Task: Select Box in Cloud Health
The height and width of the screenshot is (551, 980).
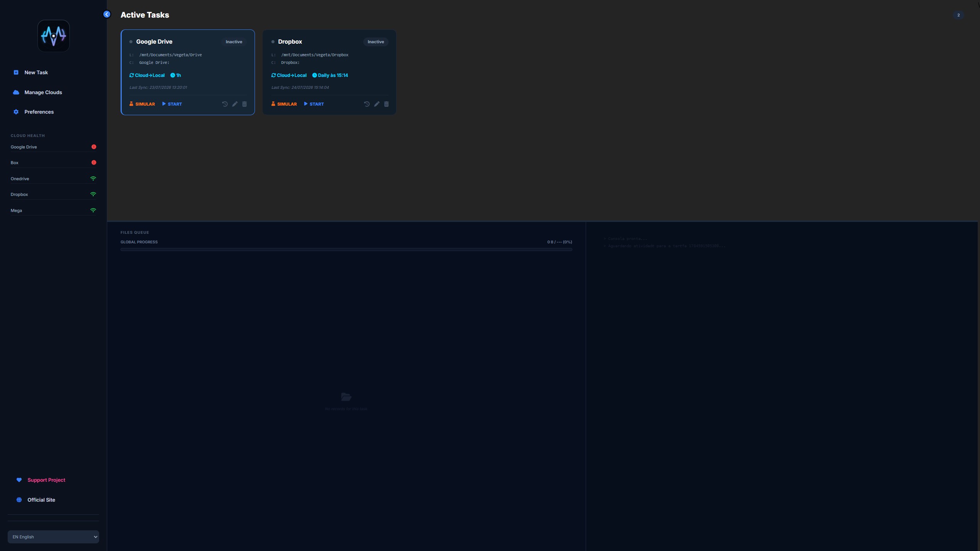Action: click(x=53, y=163)
